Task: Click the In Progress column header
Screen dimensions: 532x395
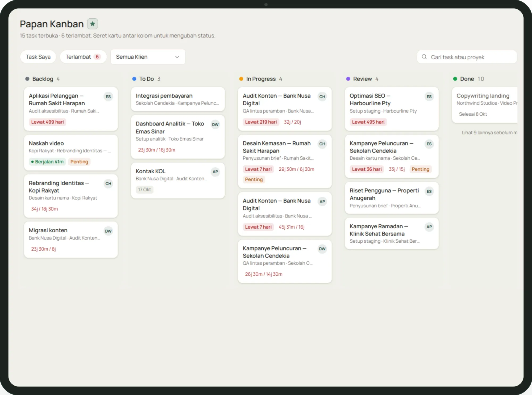Action: 261,79
